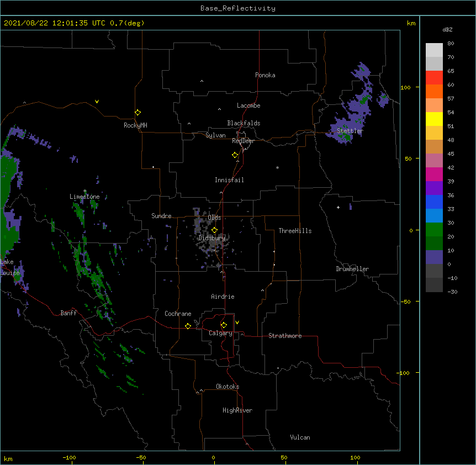
Task: Click the Blackfalds city label
Action: click(x=244, y=123)
